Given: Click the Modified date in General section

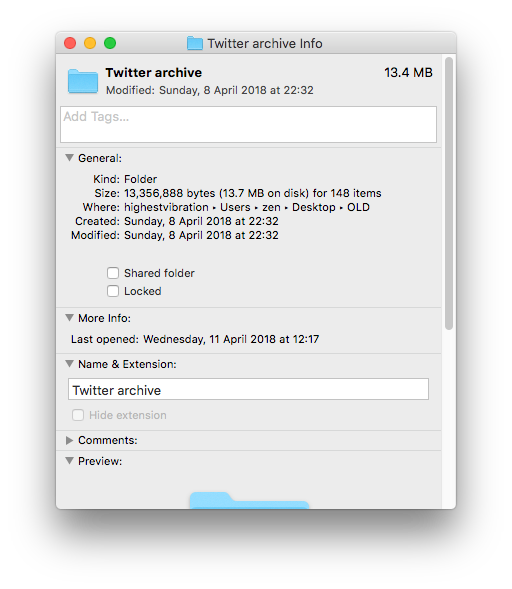Looking at the screenshot, I should 201,235.
